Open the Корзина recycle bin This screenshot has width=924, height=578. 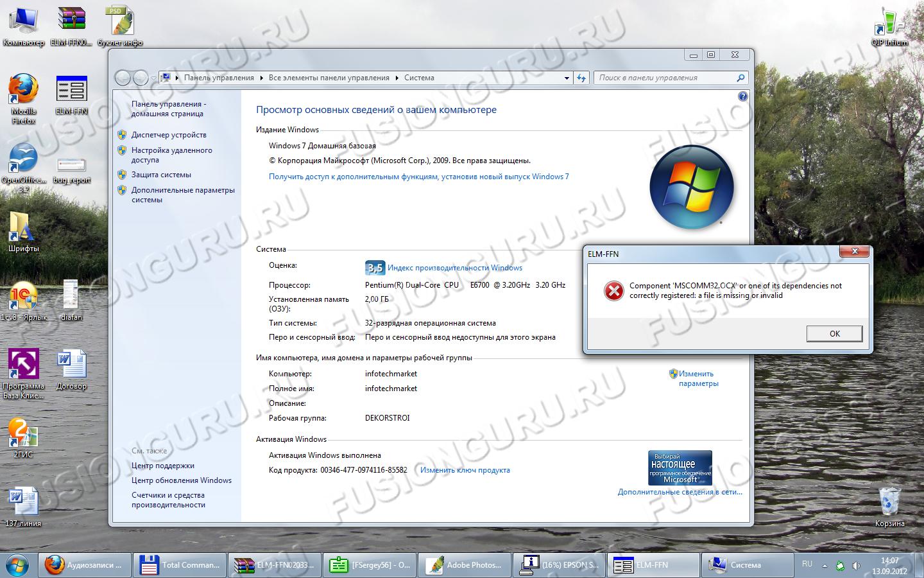(x=889, y=507)
